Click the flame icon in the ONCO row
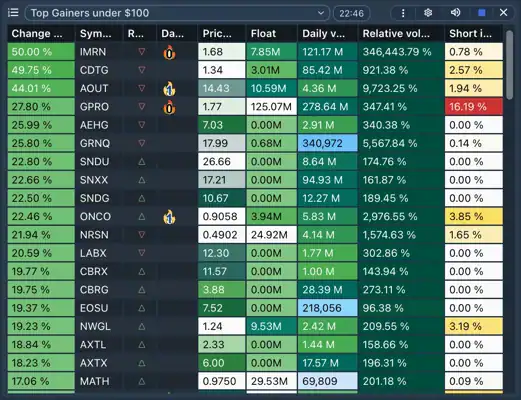521x400 pixels. point(169,217)
